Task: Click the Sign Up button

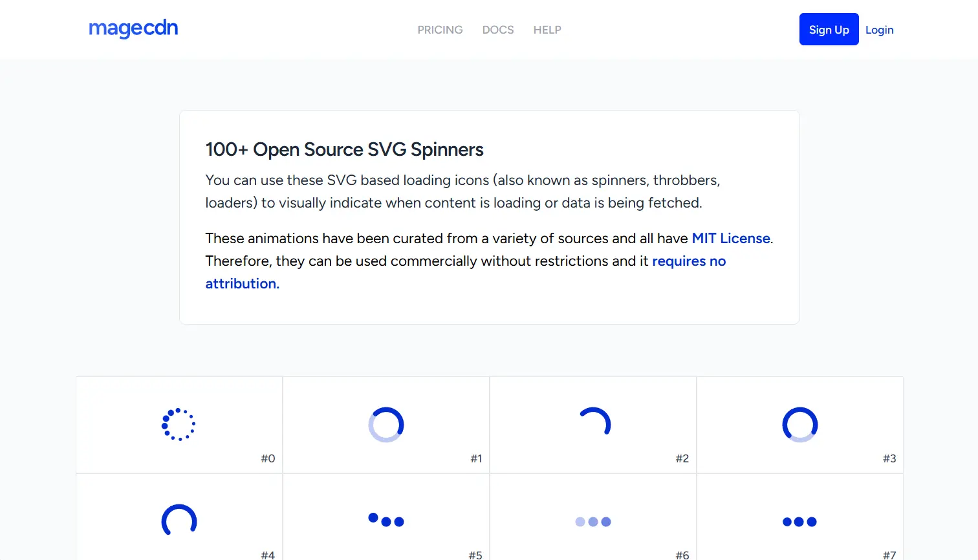Action: (x=829, y=29)
